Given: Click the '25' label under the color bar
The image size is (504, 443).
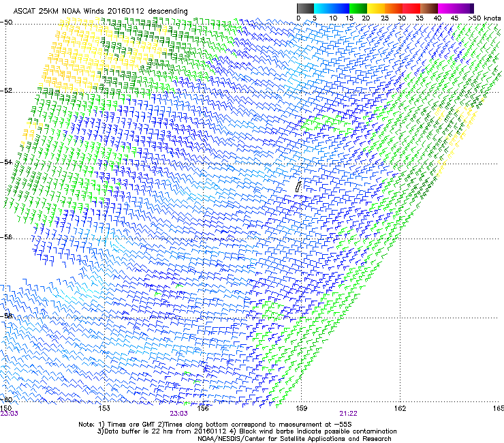Looking at the screenshot, I should [x=384, y=18].
